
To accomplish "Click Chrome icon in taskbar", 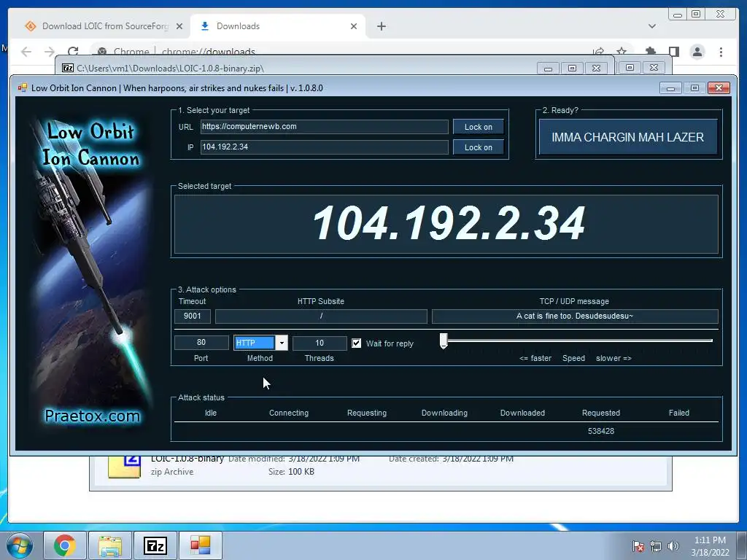I will point(65,545).
